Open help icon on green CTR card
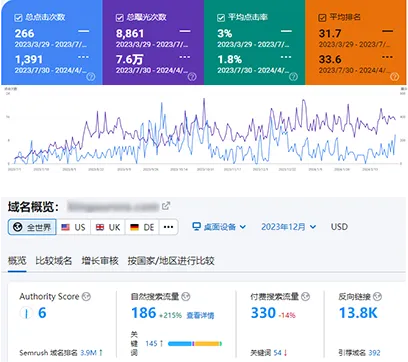 [x=293, y=77]
